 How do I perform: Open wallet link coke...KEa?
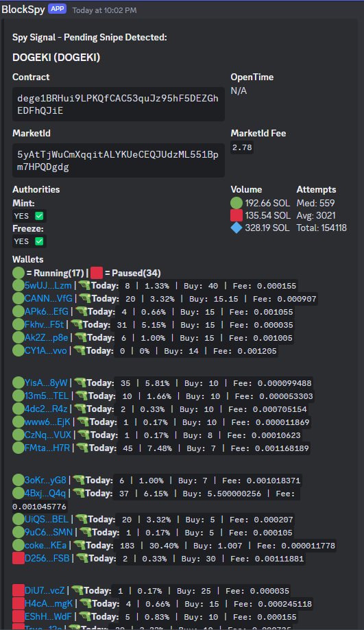click(x=46, y=545)
